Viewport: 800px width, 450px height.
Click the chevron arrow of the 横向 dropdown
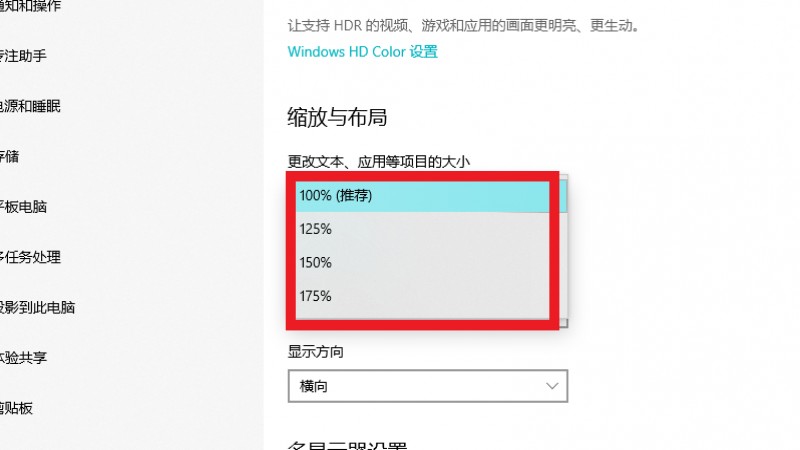pos(552,386)
